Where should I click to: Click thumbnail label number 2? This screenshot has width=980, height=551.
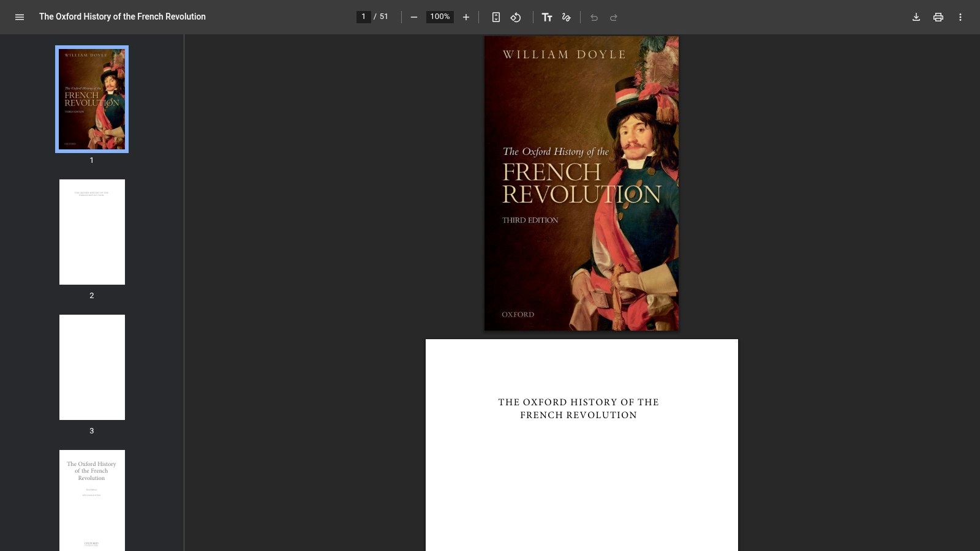92,296
